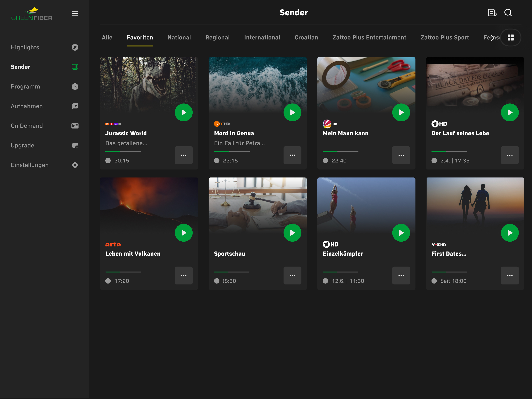Click the Aufnahmen recordings icon
This screenshot has width=532, height=399.
point(75,106)
